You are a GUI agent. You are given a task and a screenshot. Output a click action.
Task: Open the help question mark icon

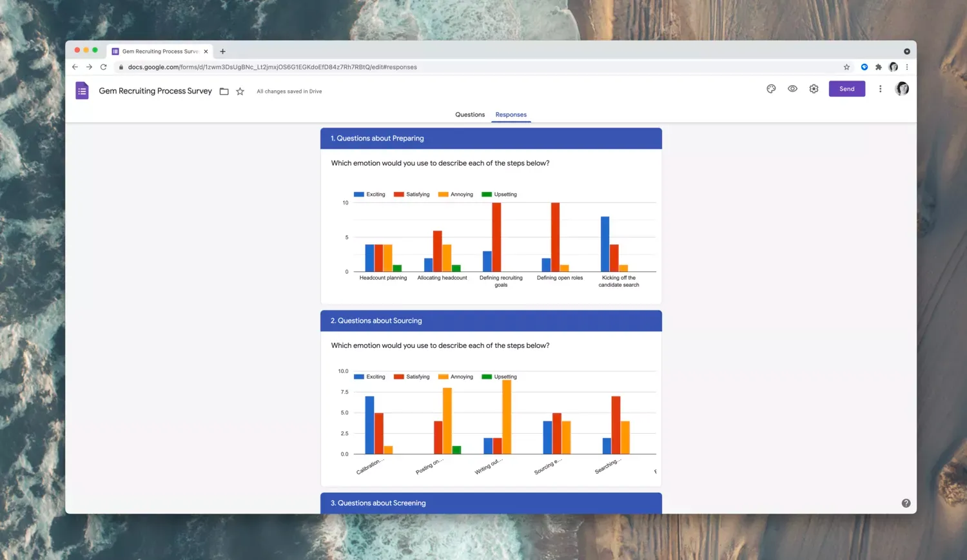point(906,503)
